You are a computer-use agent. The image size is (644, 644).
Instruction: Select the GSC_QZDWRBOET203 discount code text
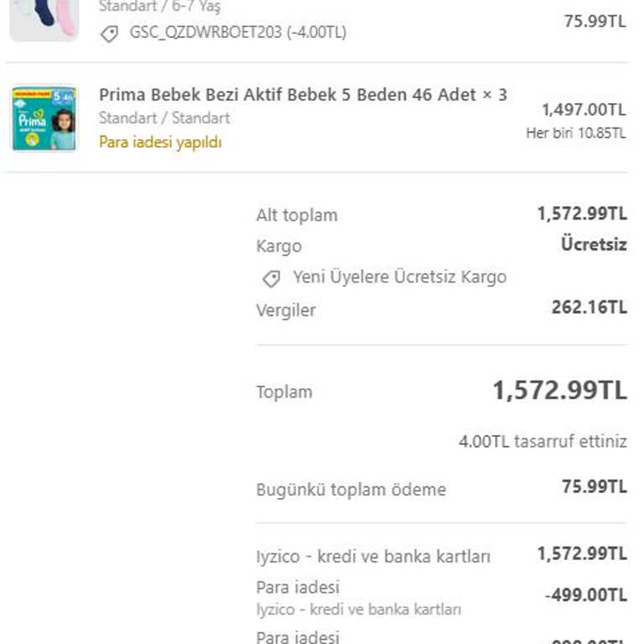[x=238, y=32]
